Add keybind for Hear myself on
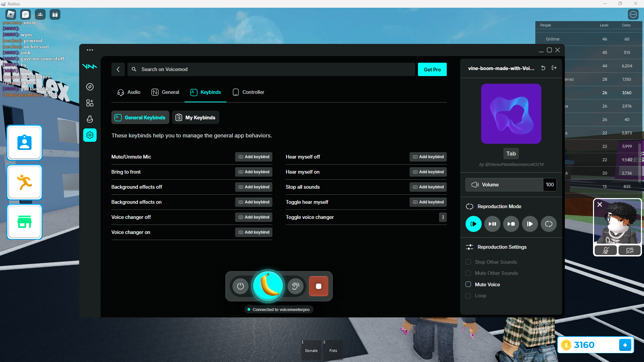 click(428, 172)
